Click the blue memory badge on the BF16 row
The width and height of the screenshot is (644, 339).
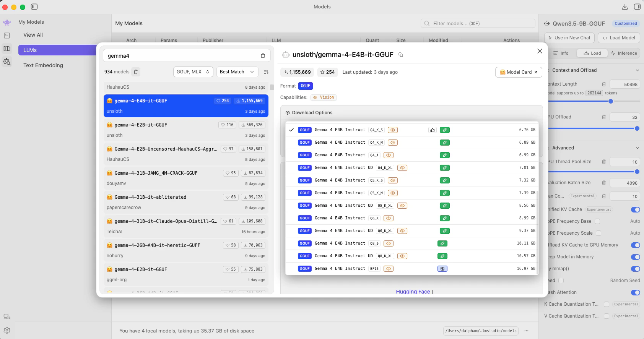pos(442,269)
